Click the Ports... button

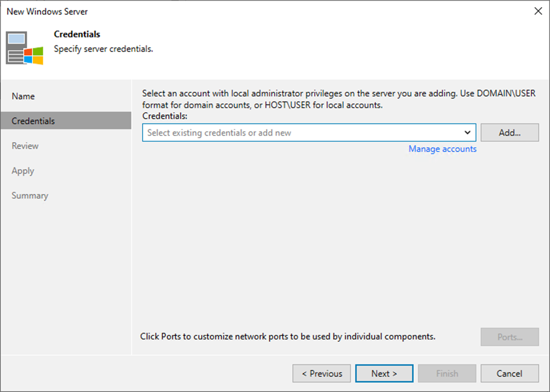pos(509,337)
